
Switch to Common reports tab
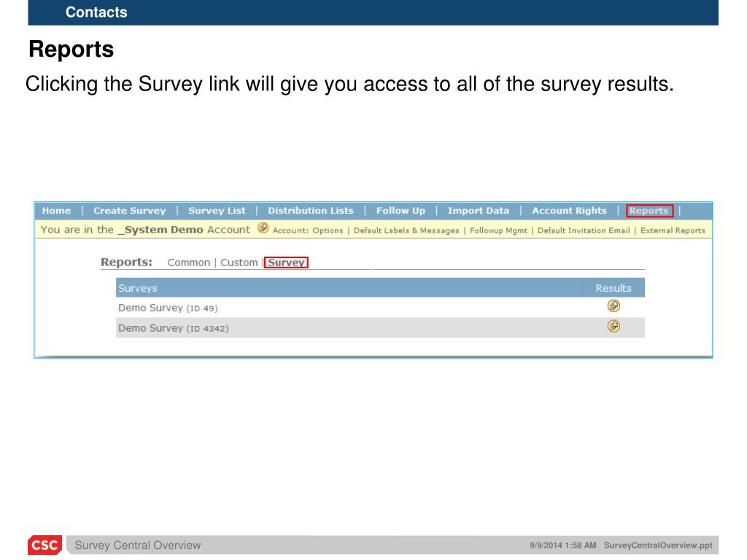tap(189, 262)
